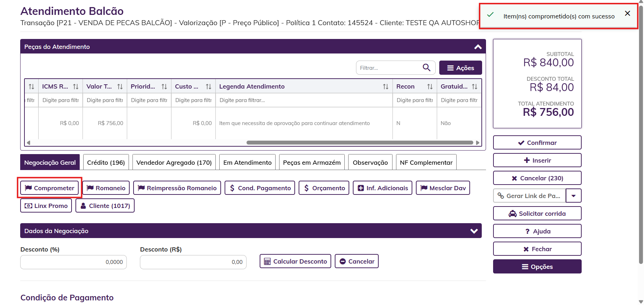Viewport: 644px width, 305px height.
Task: Sort by Recon column
Action: (430, 86)
